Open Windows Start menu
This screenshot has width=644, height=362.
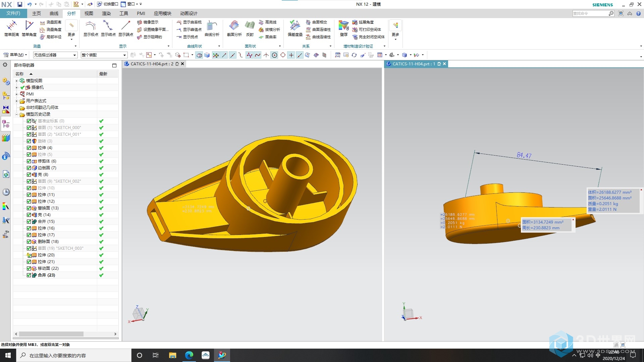(x=8, y=355)
